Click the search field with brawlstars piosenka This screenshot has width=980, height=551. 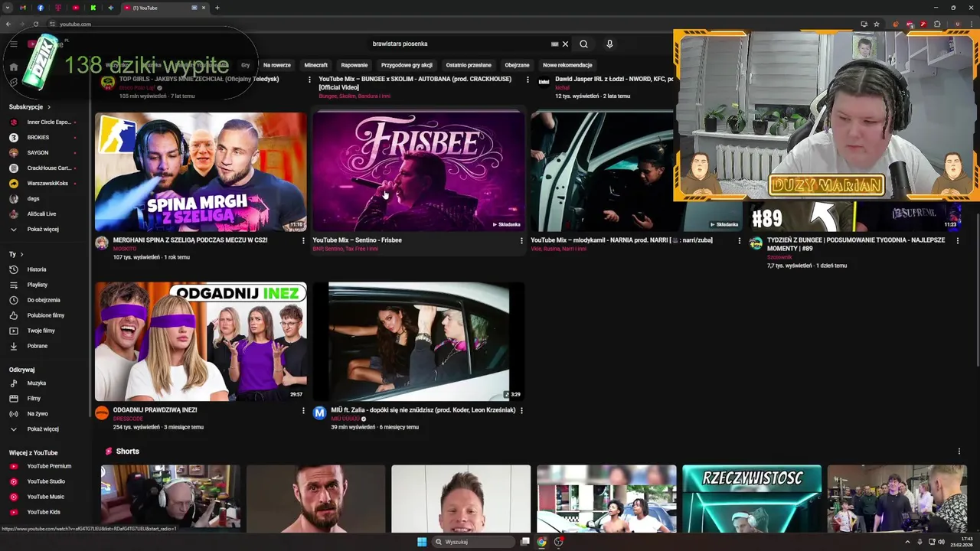(x=459, y=44)
